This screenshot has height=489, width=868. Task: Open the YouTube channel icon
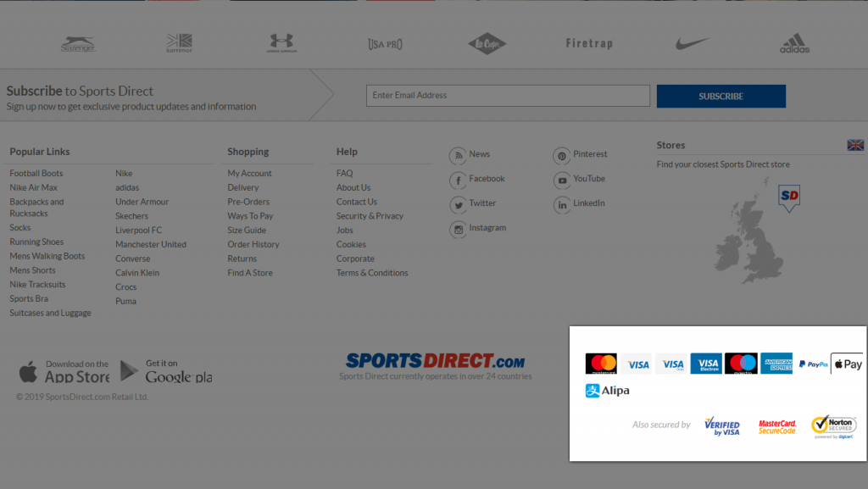561,180
